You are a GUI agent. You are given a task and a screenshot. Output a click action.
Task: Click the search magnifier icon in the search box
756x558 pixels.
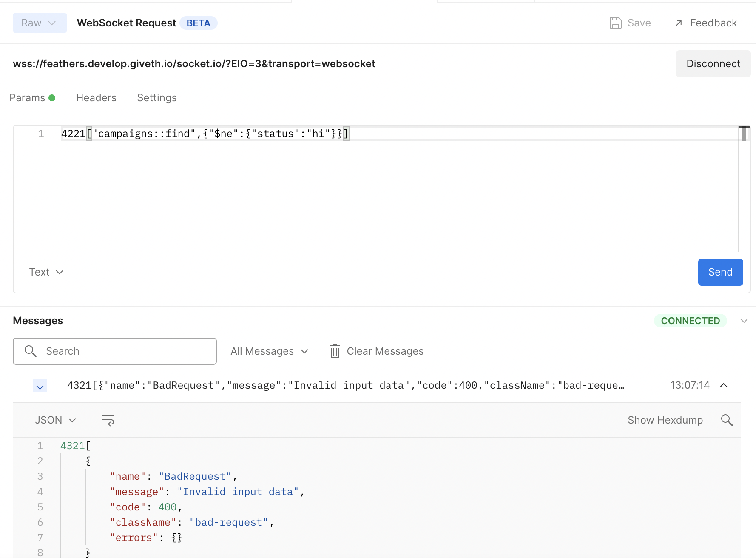pos(30,351)
